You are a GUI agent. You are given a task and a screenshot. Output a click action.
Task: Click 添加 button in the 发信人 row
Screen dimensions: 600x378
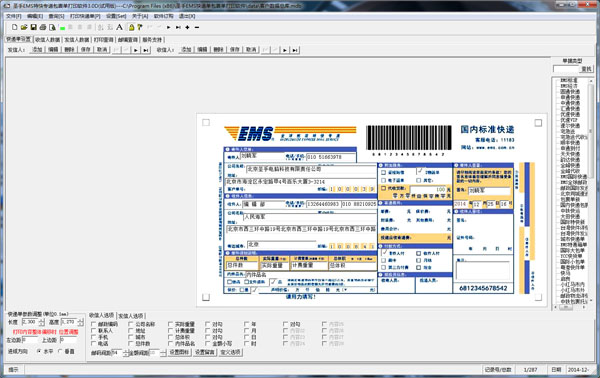[x=37, y=50]
